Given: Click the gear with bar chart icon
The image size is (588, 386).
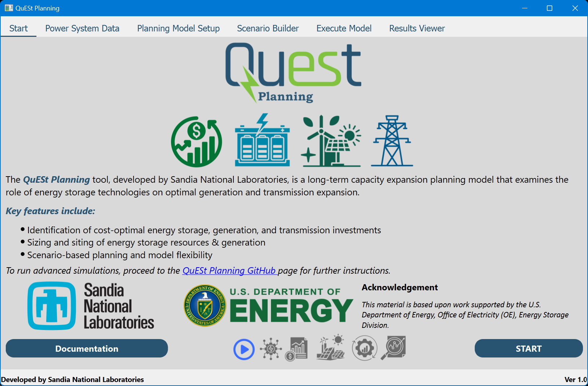Looking at the screenshot, I should (x=365, y=348).
